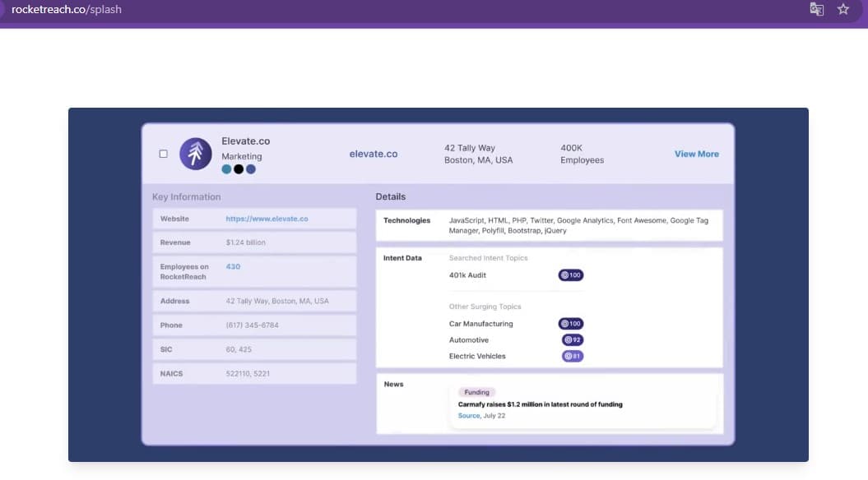Open the Intent Data section
This screenshot has height=480, width=868.
tap(403, 257)
